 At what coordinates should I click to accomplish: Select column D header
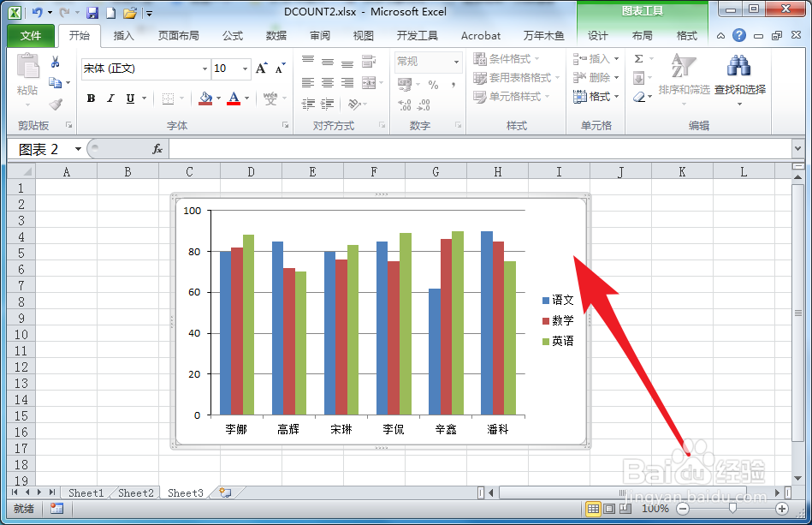pos(251,172)
